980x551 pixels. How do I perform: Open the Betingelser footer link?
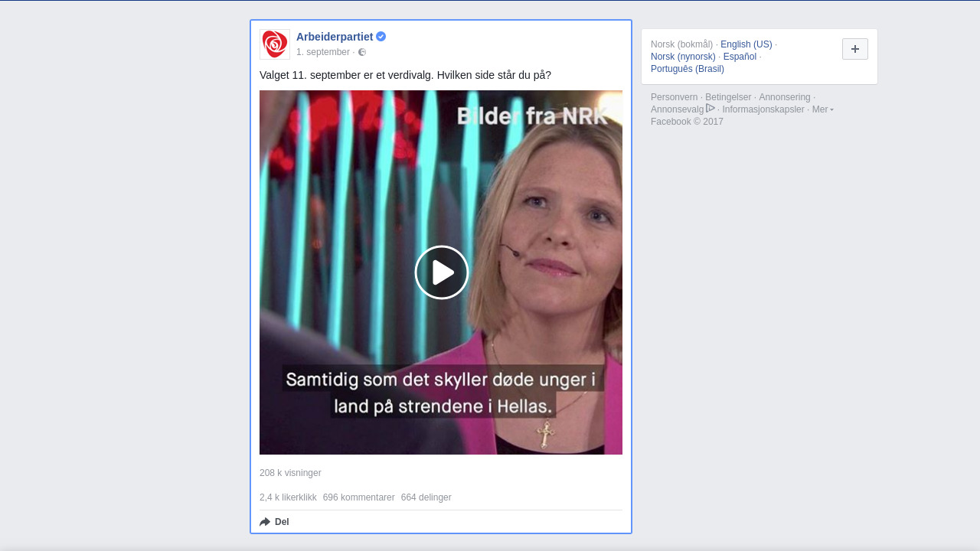pyautogui.click(x=728, y=97)
